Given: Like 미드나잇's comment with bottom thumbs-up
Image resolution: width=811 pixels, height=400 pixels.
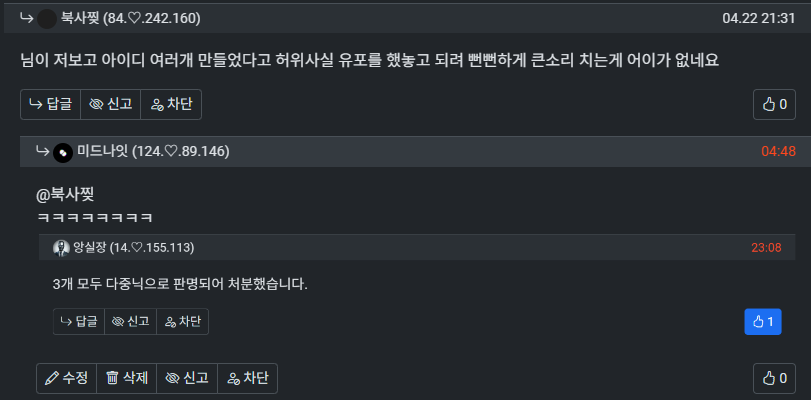Looking at the screenshot, I should click(x=774, y=378).
